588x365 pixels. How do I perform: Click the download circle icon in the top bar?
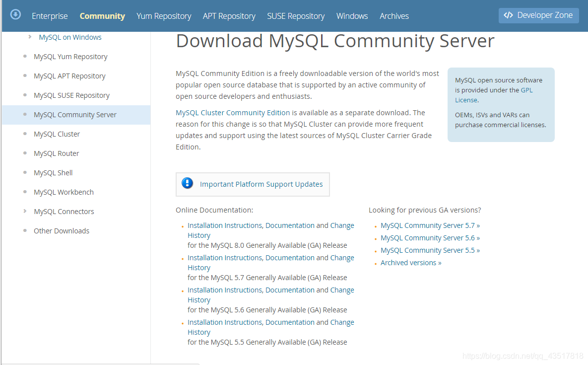tap(15, 14)
